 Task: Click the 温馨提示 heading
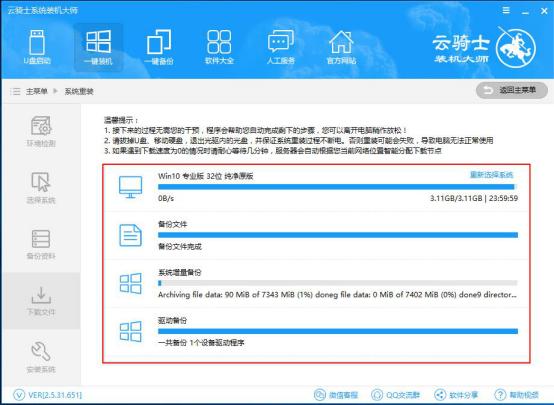(121, 120)
